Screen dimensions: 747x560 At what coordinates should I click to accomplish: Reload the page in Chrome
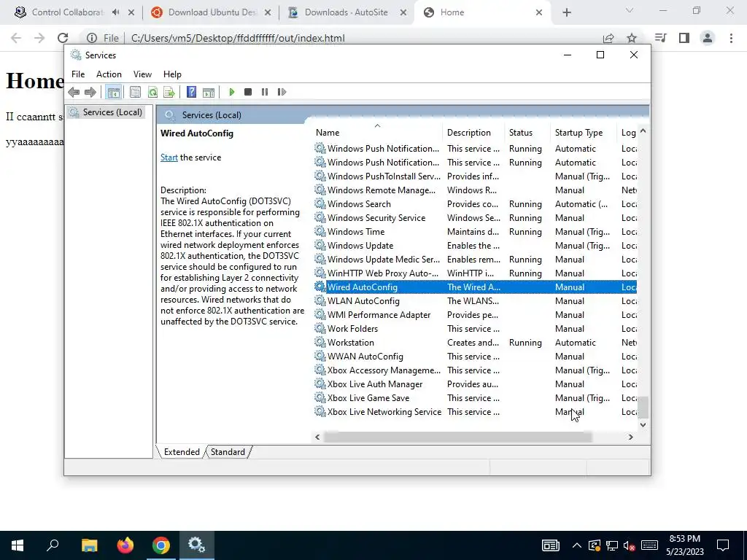pyautogui.click(x=63, y=38)
